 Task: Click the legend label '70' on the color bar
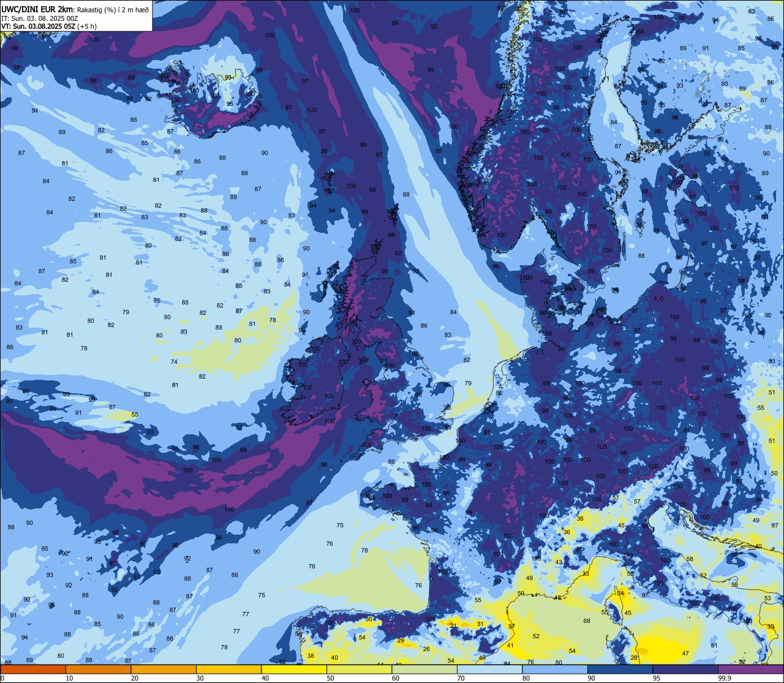pos(461,678)
